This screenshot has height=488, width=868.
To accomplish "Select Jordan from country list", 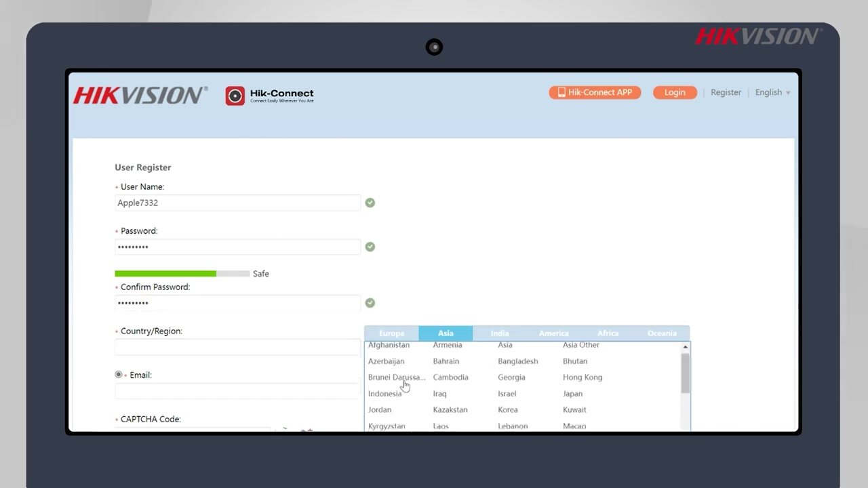I will pyautogui.click(x=380, y=410).
